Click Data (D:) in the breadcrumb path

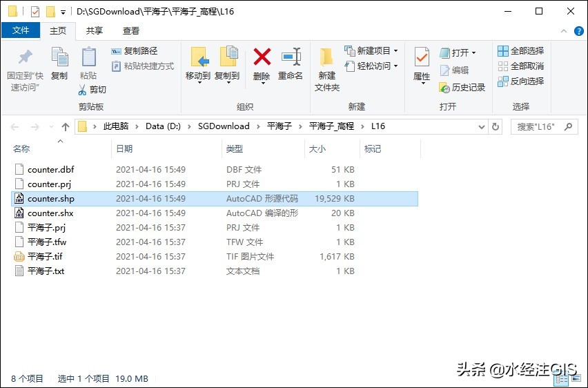[x=163, y=126]
